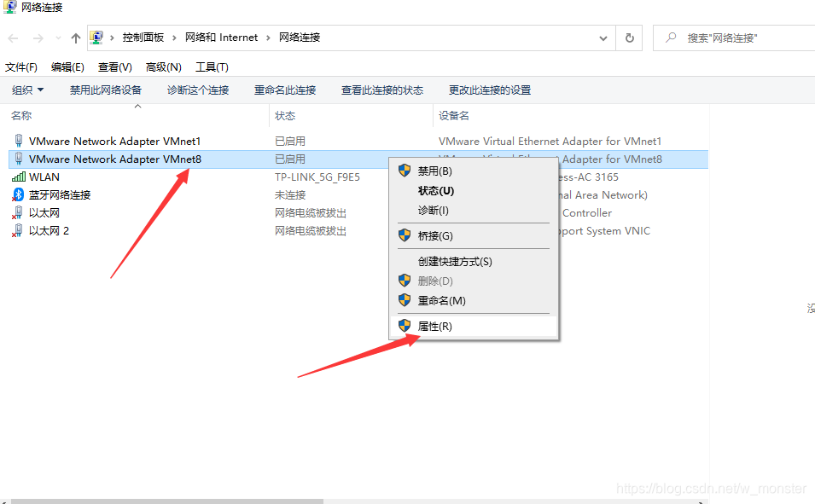Choose 桥接(G) in the context menu

click(x=474, y=236)
